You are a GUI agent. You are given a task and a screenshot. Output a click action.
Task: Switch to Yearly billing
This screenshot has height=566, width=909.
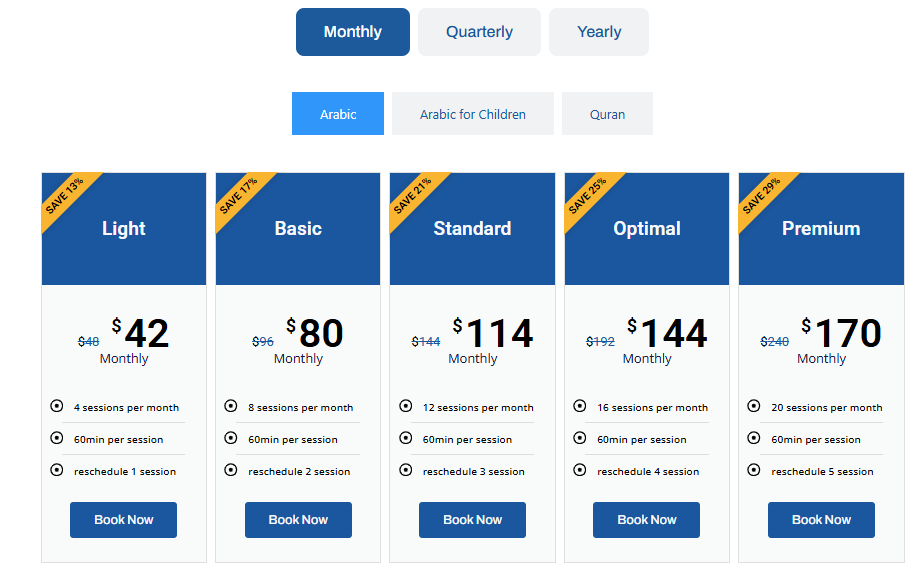pos(598,32)
